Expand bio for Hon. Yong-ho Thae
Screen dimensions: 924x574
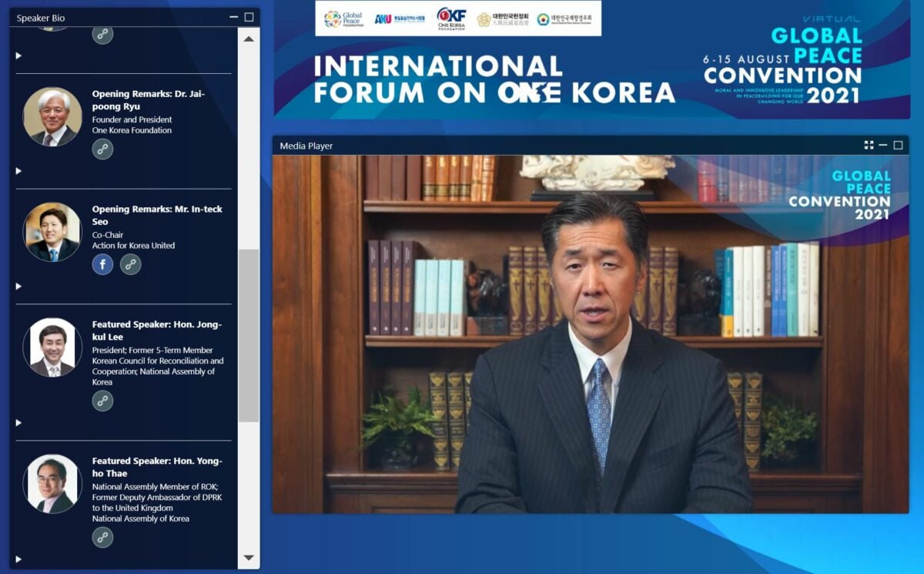(x=18, y=559)
